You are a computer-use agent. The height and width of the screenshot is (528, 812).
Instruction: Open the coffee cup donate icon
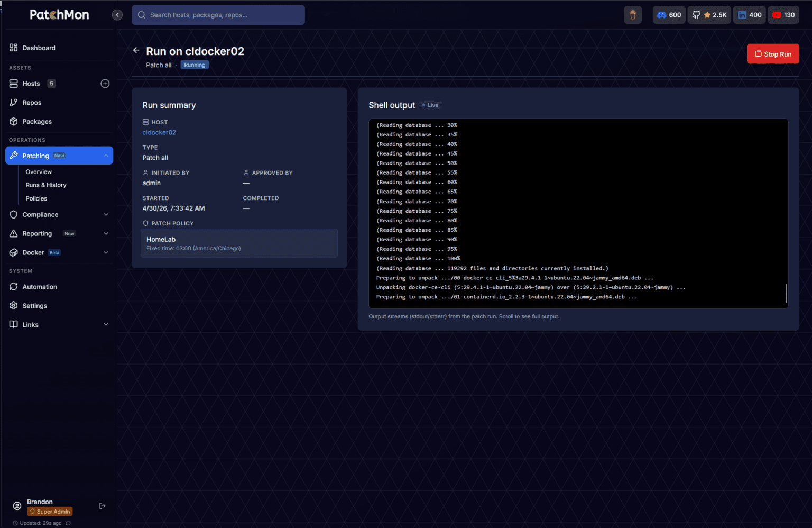click(633, 15)
